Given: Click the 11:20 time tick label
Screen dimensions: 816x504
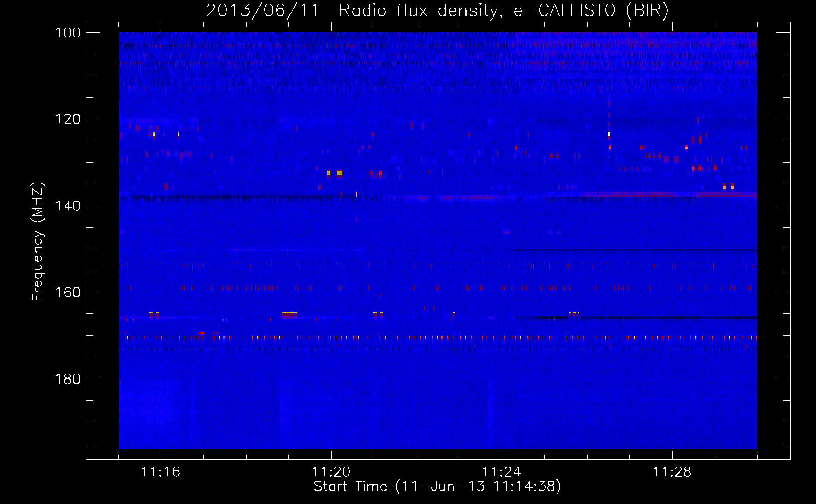Looking at the screenshot, I should [x=331, y=472].
